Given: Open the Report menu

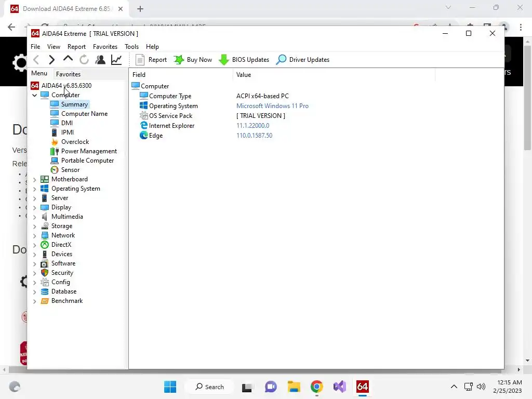Looking at the screenshot, I should pyautogui.click(x=76, y=46).
